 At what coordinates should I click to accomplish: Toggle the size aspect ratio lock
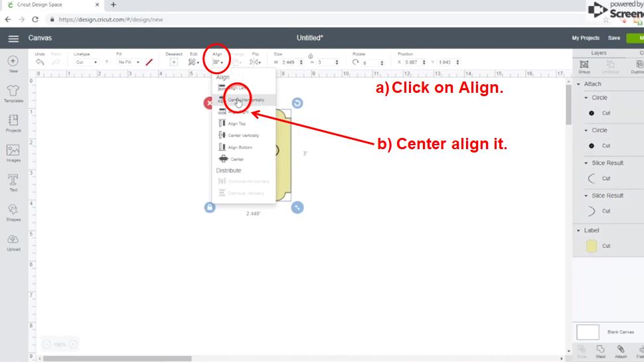311,56
